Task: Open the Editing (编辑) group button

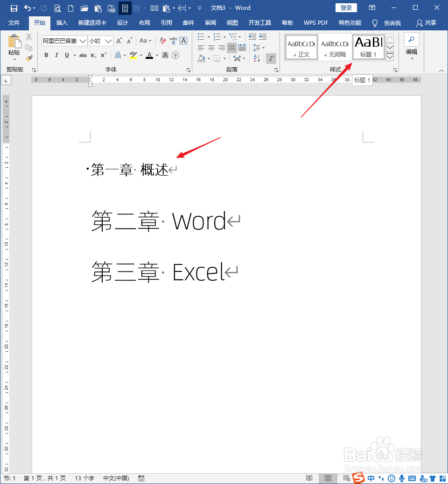Action: (411, 46)
